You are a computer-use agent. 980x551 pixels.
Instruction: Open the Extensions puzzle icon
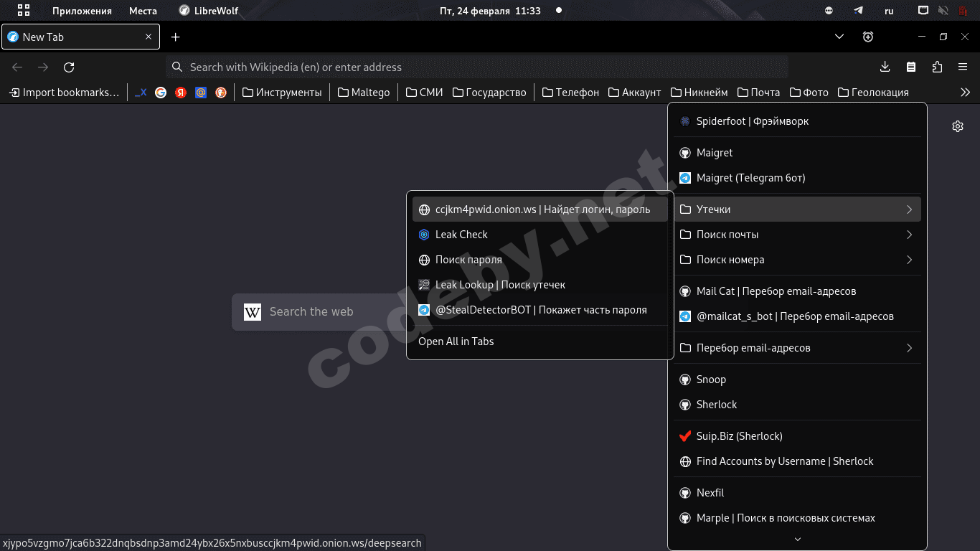pos(937,67)
